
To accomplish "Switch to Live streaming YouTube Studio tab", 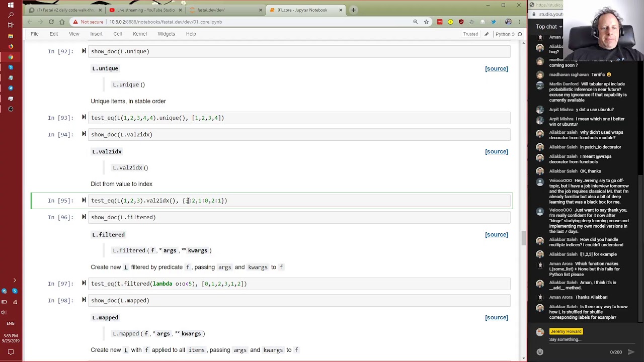I will tap(145, 10).
